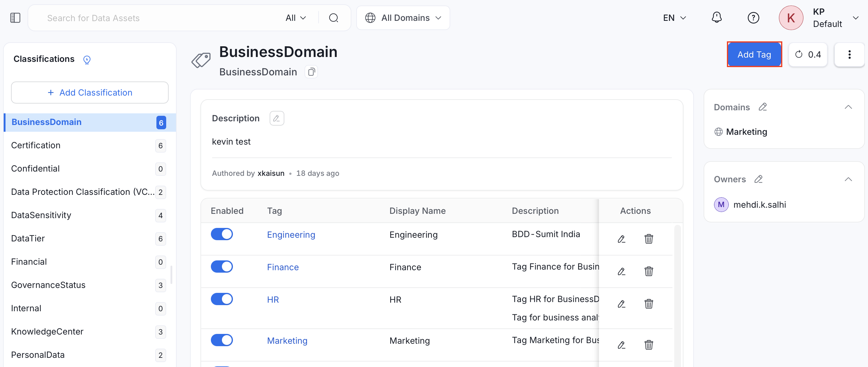Select PersonalData classification
Viewport: 868px width, 367px height.
pyautogui.click(x=90, y=355)
